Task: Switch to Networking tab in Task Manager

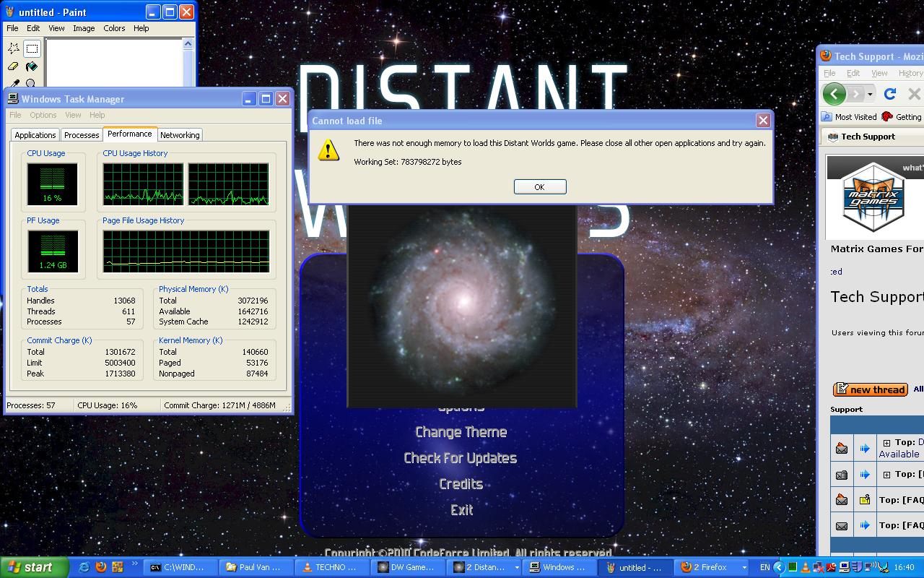Action: point(180,135)
